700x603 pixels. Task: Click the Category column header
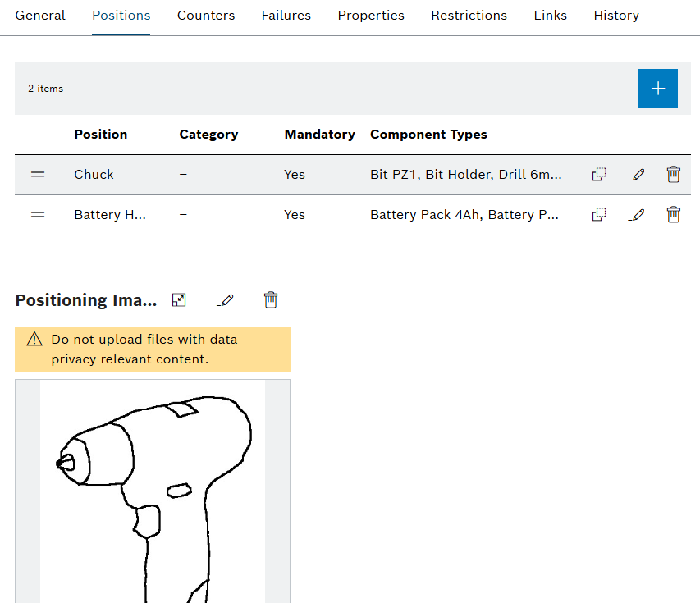coord(209,135)
